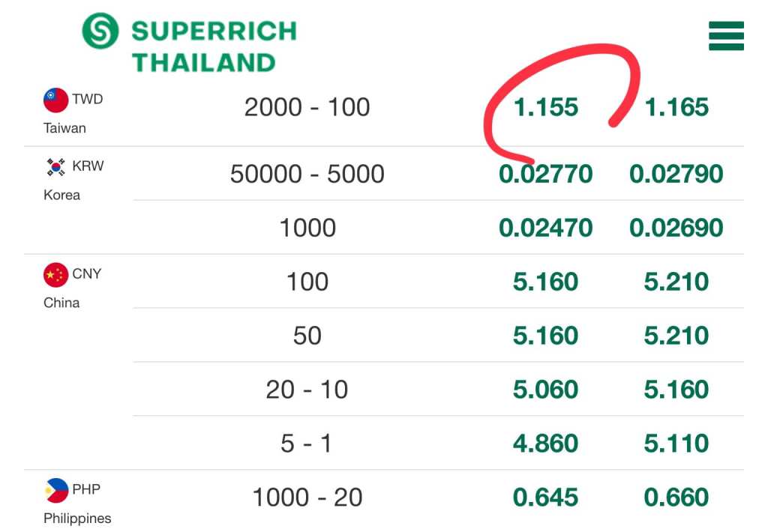Click KRW 50000 - 5000 denomination row
This screenshot has height=532, width=768.
pyautogui.click(x=307, y=174)
